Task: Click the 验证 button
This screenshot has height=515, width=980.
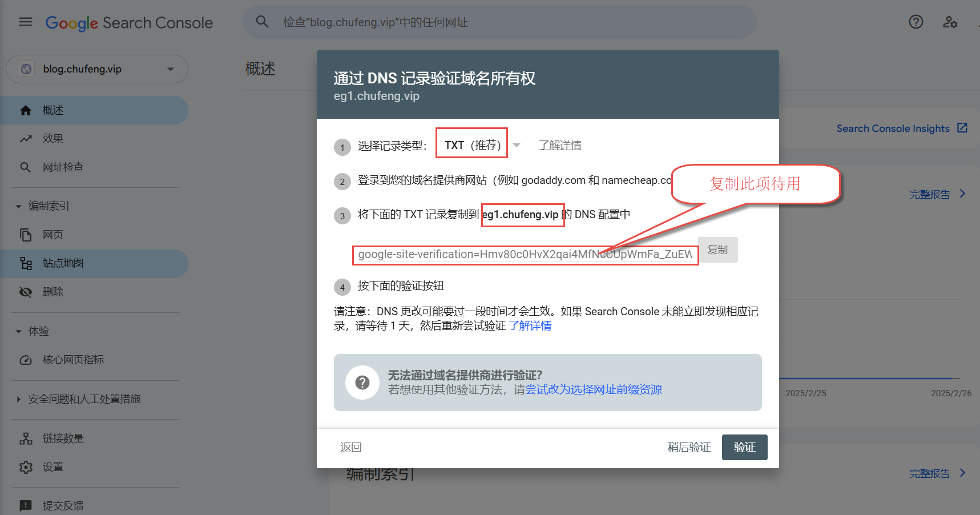Action: point(745,447)
